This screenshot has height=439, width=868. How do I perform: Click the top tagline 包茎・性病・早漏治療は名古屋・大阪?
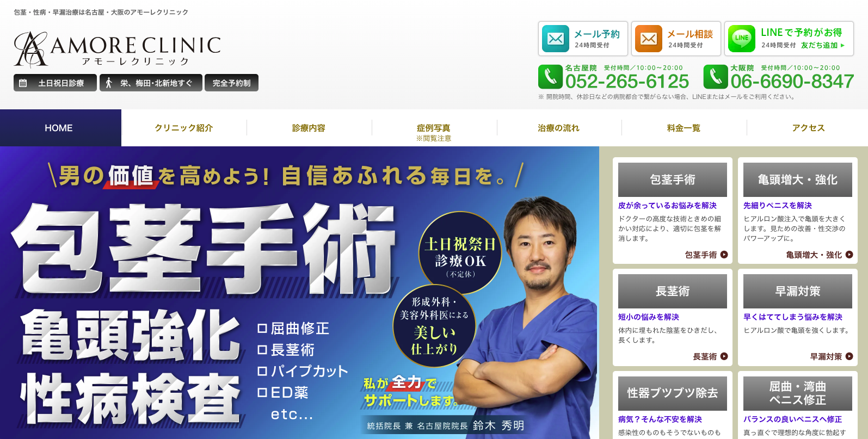pyautogui.click(x=101, y=12)
